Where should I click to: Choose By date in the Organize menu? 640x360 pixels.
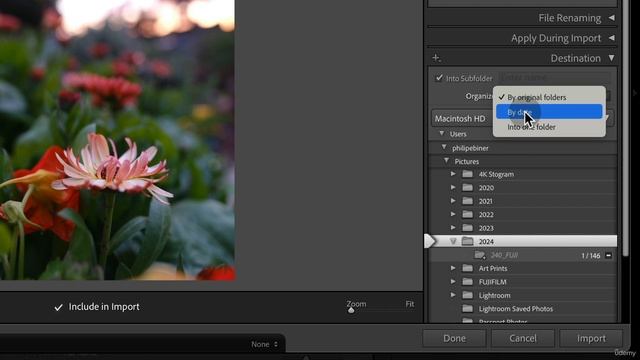tap(549, 112)
